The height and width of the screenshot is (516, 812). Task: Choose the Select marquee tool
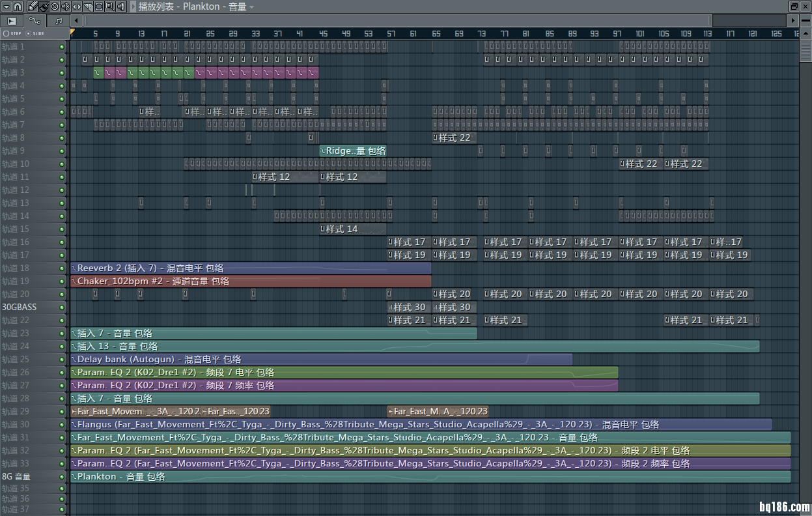tap(98, 7)
